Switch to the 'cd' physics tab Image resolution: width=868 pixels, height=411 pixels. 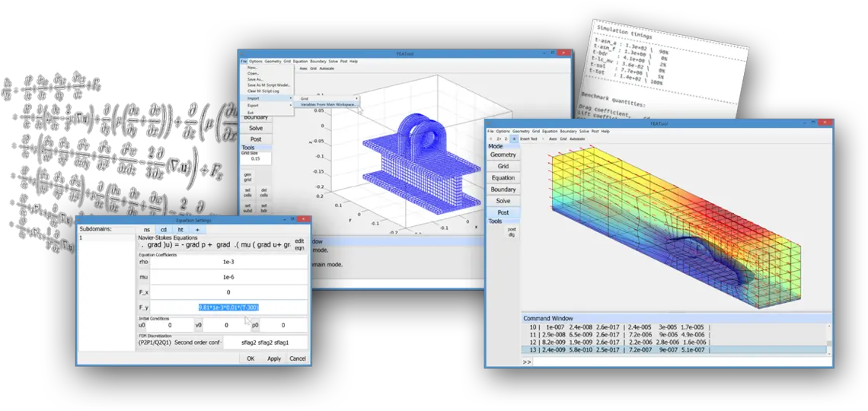click(x=164, y=229)
